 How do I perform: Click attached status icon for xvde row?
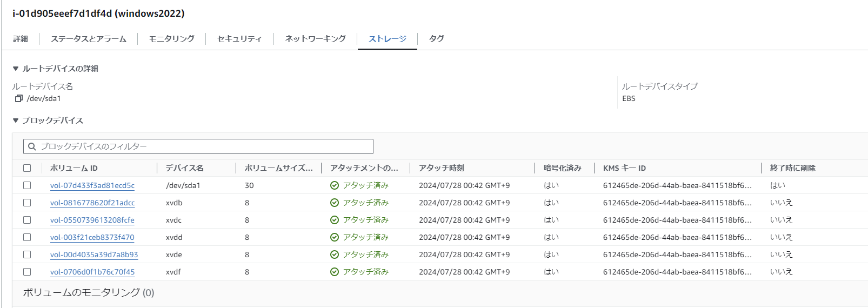click(x=335, y=255)
